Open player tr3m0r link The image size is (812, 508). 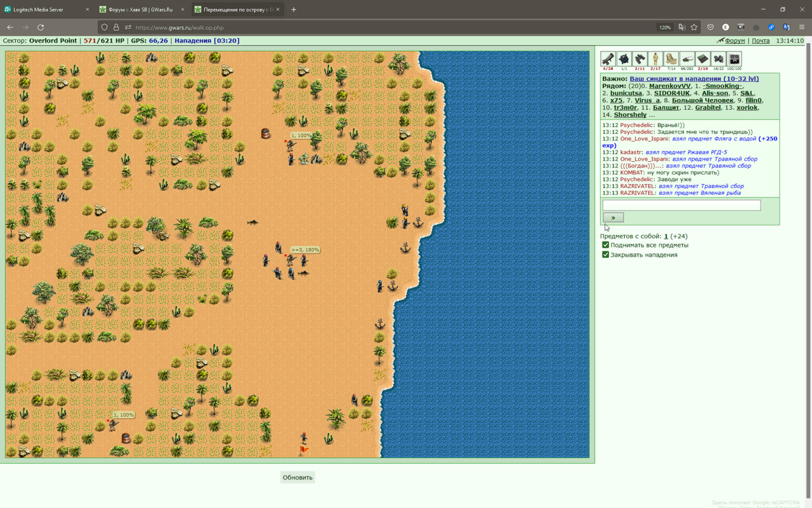[x=625, y=107]
